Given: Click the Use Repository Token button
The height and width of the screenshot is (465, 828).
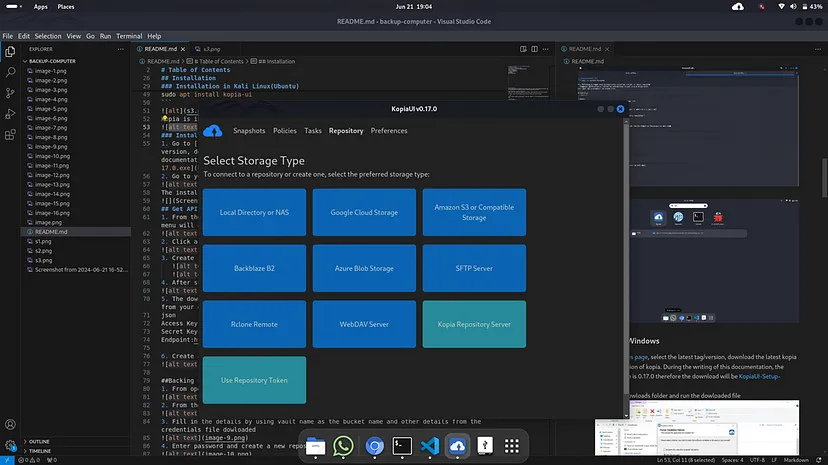Looking at the screenshot, I should click(x=254, y=380).
